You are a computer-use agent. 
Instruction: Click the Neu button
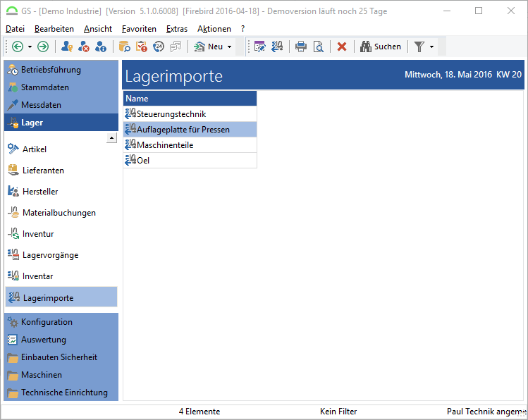tap(209, 47)
